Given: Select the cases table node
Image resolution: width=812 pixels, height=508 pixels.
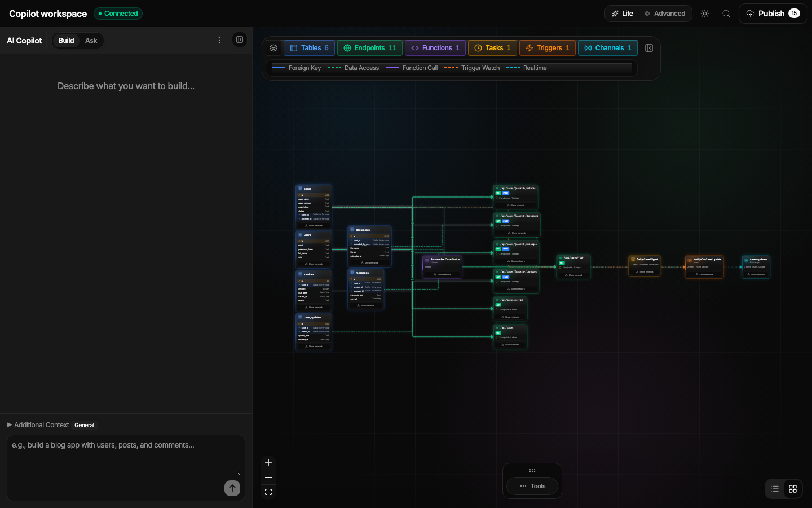Looking at the screenshot, I should coord(314,207).
